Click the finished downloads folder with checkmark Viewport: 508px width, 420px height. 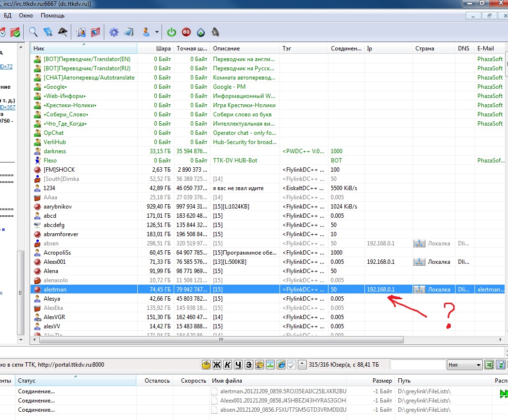click(15, 32)
